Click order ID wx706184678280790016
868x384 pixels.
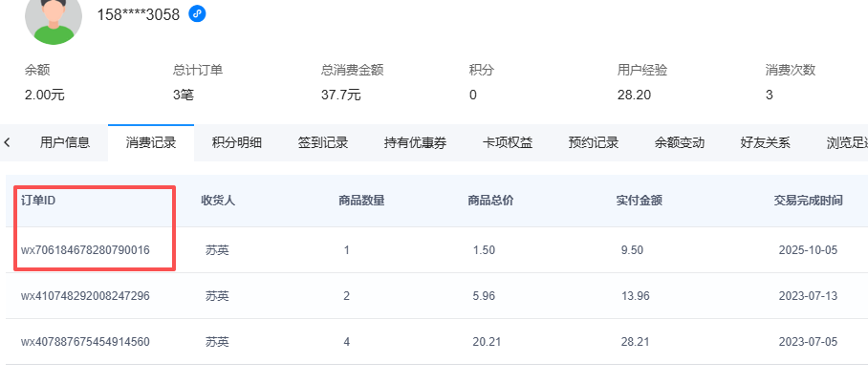(x=85, y=250)
